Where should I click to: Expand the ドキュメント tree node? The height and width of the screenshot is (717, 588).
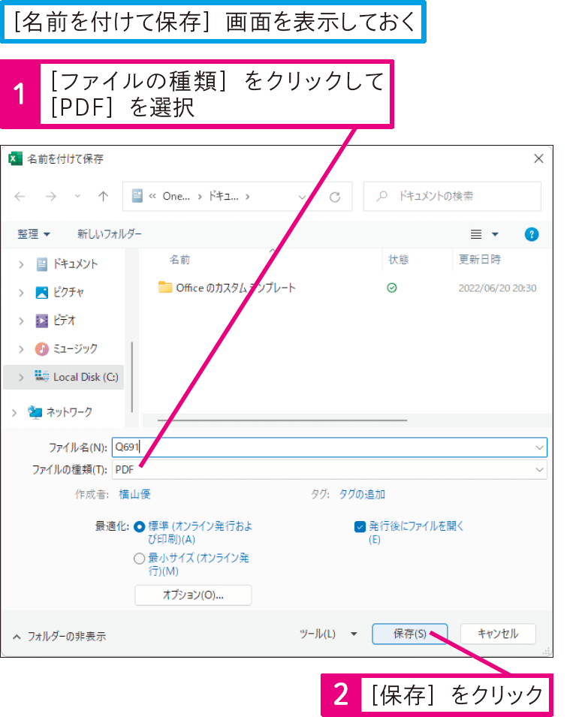coord(21,264)
